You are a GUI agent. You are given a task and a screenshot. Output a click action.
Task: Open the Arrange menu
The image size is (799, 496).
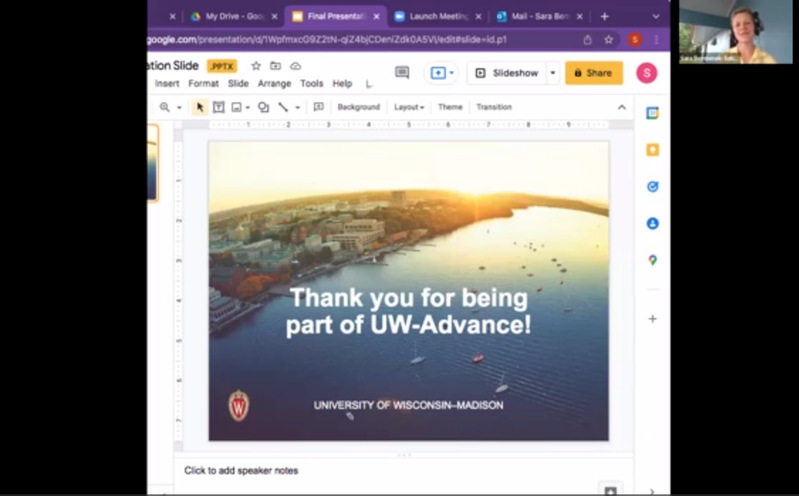tap(274, 84)
